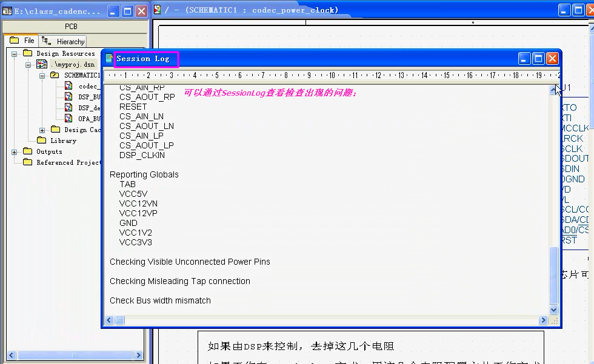594x364 pixels.
Task: Click the Outputs folder icon
Action: pyautogui.click(x=28, y=151)
